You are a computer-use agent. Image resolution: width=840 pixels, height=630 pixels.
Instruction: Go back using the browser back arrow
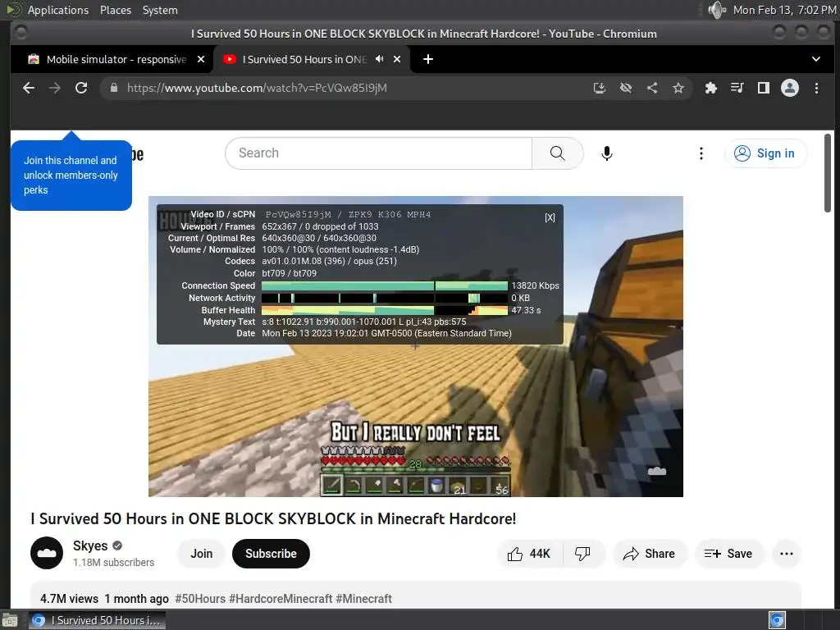point(29,88)
